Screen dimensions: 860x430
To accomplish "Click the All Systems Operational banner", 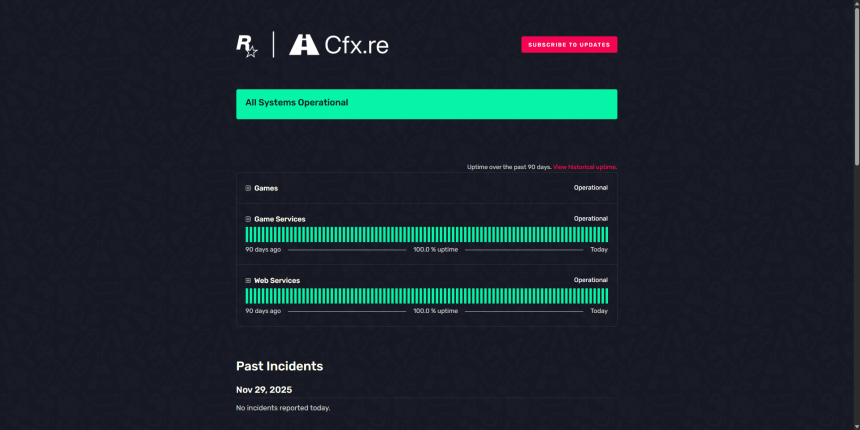I will tap(426, 104).
